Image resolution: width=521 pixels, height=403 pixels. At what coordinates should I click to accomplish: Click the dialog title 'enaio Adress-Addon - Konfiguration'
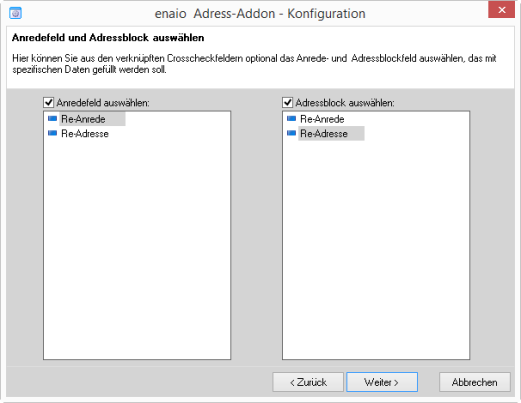(260, 14)
